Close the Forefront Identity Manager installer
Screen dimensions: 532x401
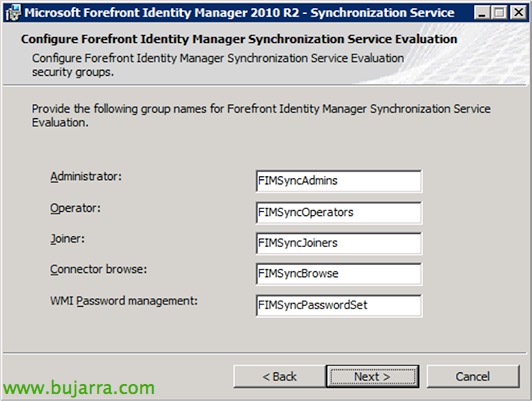point(518,13)
